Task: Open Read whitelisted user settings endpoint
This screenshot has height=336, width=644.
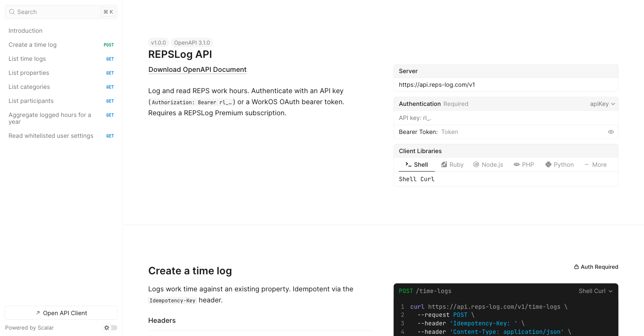Action: [61, 136]
